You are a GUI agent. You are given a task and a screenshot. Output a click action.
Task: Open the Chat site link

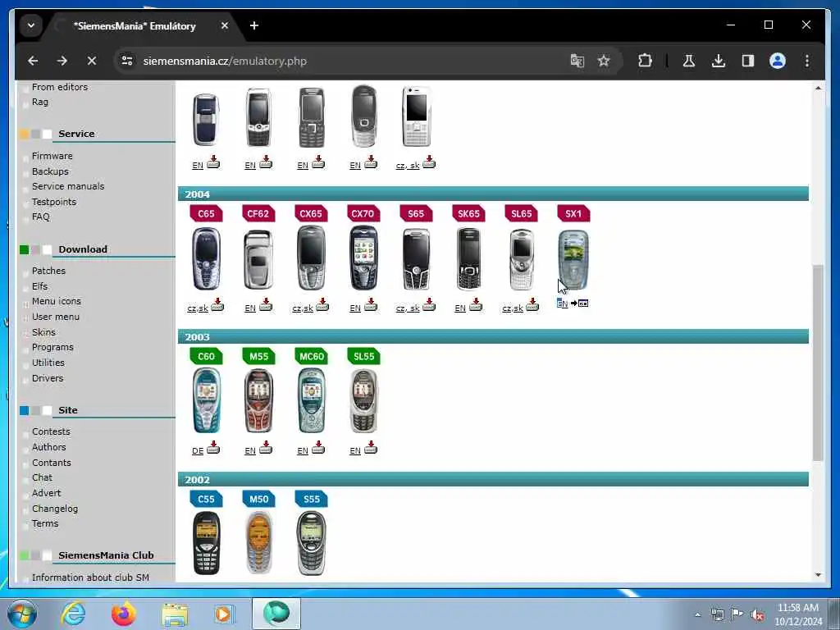(x=42, y=478)
